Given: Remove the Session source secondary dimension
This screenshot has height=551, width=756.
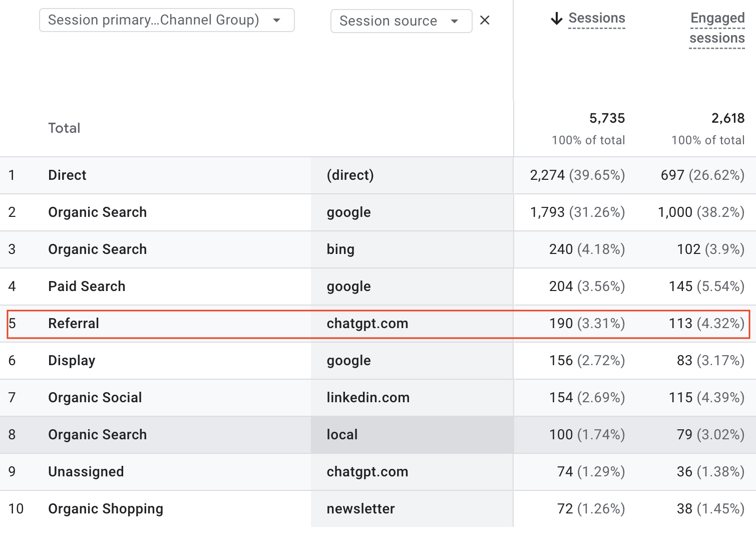Looking at the screenshot, I should pos(485,21).
